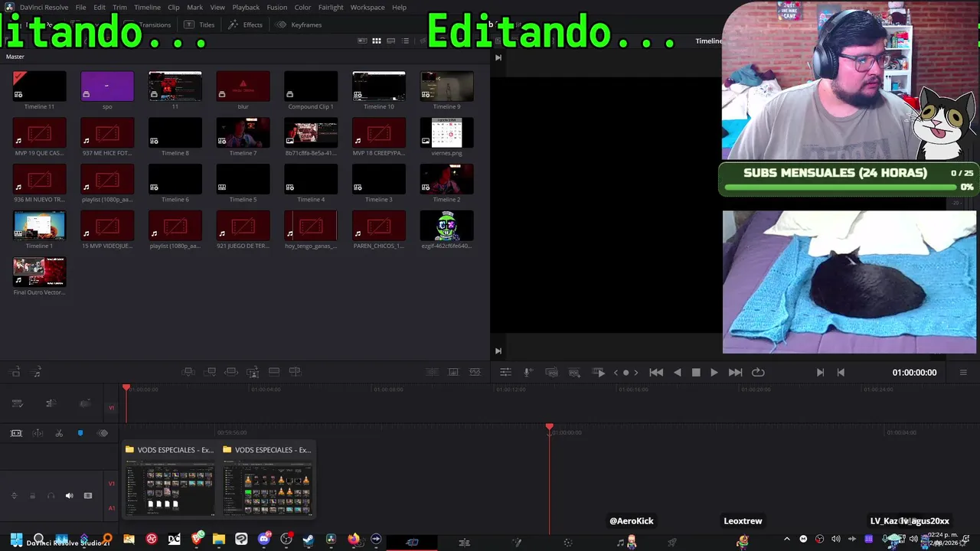The image size is (980, 551).
Task: Open the timeline audio mixer tools icon
Action: (505, 372)
